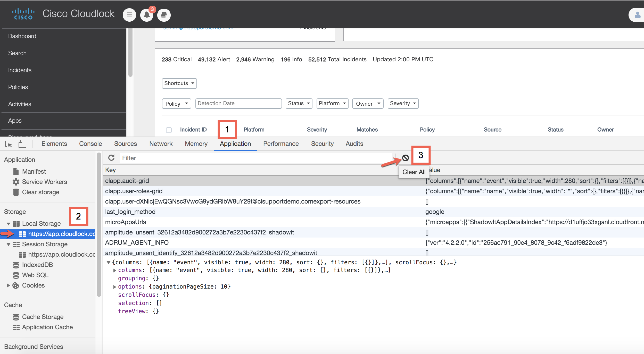This screenshot has height=354, width=644.
Task: Click the Clear All storage icon
Action: [405, 158]
